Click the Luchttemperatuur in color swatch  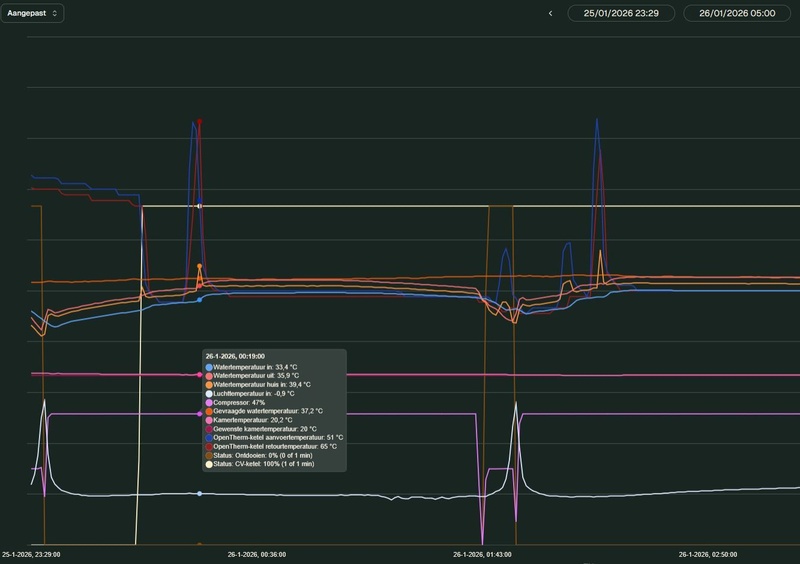(209, 394)
